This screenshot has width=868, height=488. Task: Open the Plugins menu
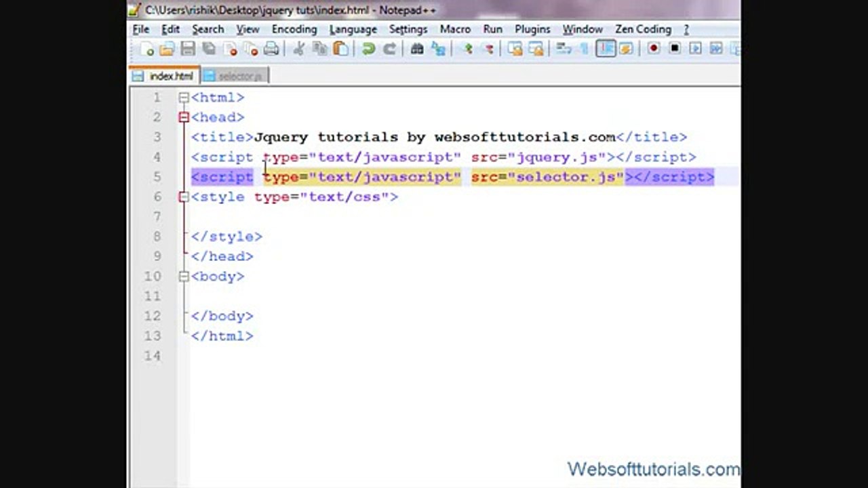point(532,29)
